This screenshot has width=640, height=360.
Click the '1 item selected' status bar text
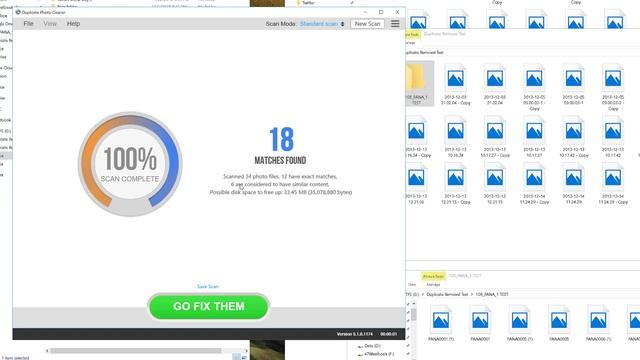[x=15, y=358]
